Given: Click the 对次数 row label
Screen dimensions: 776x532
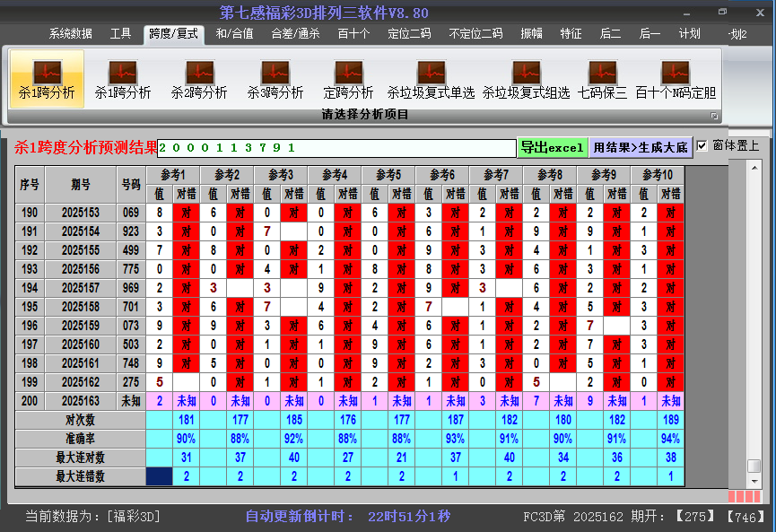Looking at the screenshot, I should click(80, 420).
